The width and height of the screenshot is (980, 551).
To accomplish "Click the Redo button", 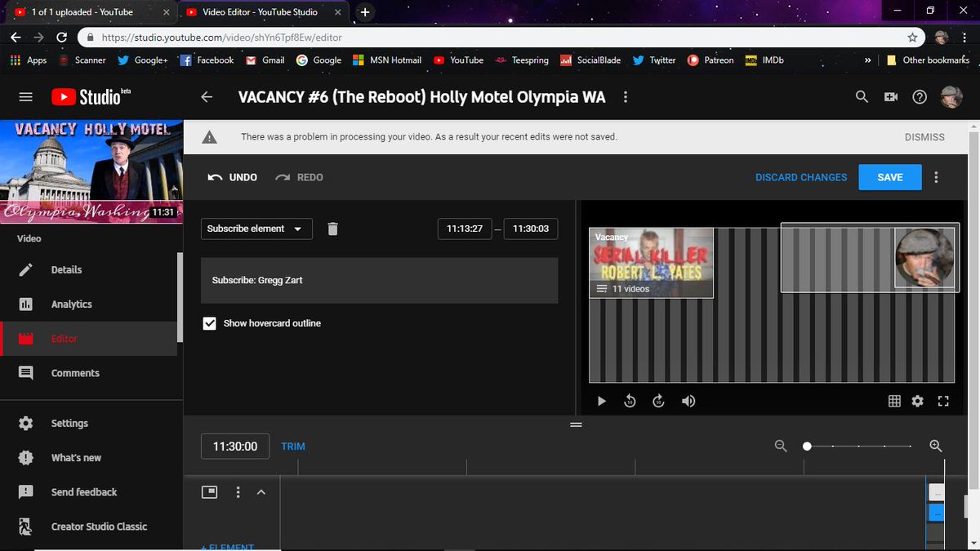I will click(x=299, y=177).
